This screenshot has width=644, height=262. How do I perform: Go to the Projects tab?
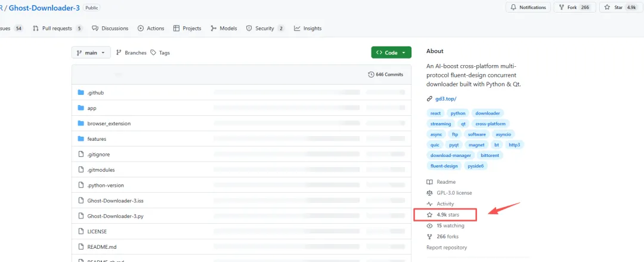[x=187, y=29]
